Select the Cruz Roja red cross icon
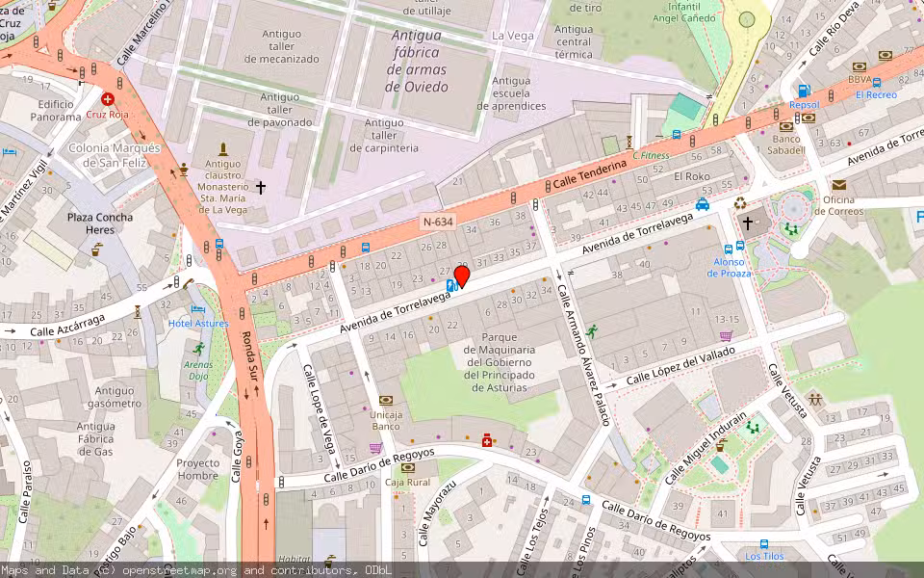 click(107, 98)
